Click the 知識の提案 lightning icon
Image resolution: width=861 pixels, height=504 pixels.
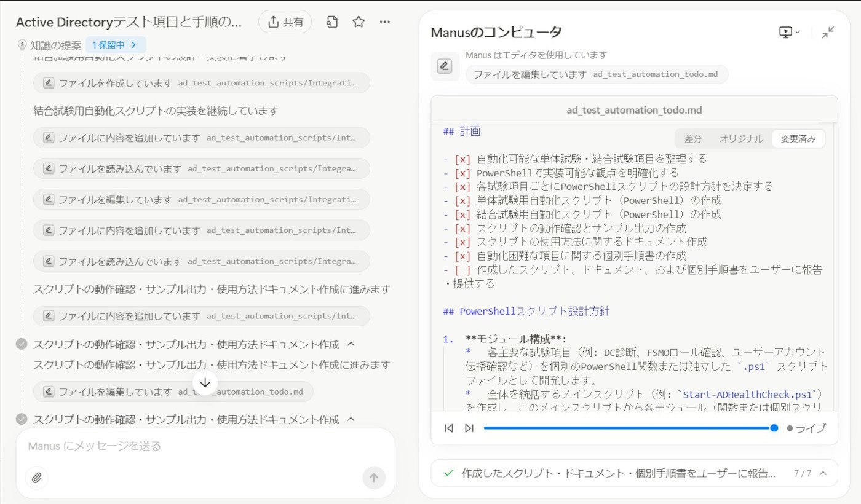[x=22, y=45]
